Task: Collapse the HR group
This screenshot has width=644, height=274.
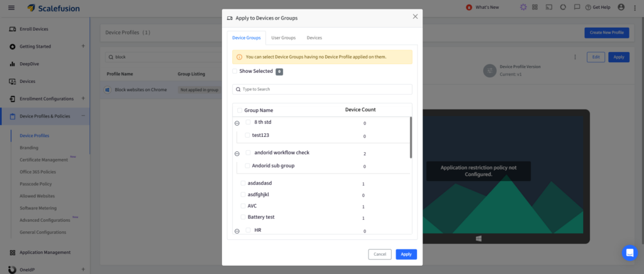Action: click(x=237, y=231)
